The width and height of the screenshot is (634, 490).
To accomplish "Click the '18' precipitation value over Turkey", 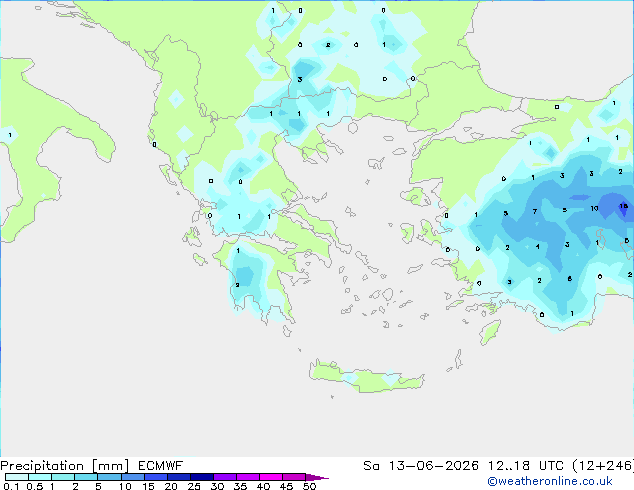I will tap(623, 206).
